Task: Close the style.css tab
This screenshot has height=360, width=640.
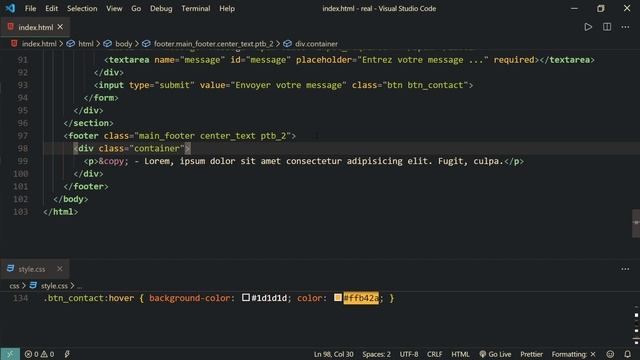Action: 60,269
